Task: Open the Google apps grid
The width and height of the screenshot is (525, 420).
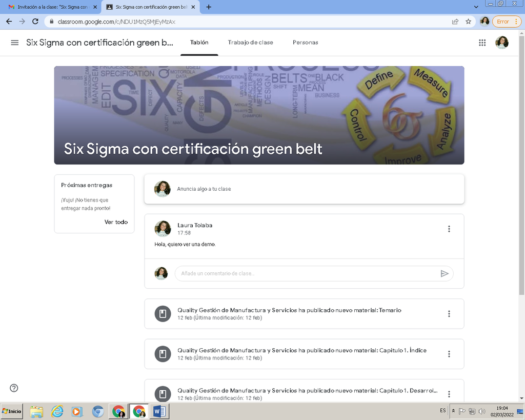Action: point(482,43)
